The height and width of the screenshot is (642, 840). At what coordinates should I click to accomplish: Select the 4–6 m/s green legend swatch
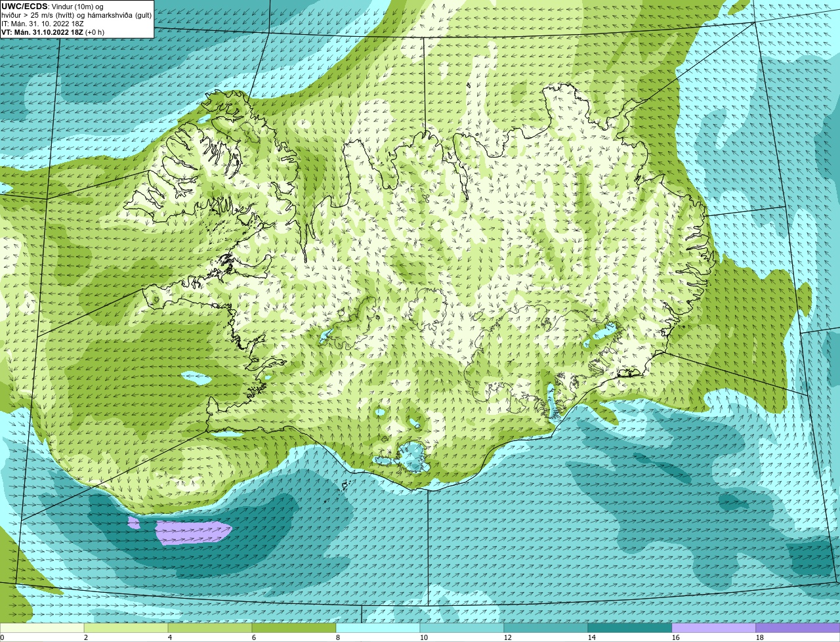[210, 628]
